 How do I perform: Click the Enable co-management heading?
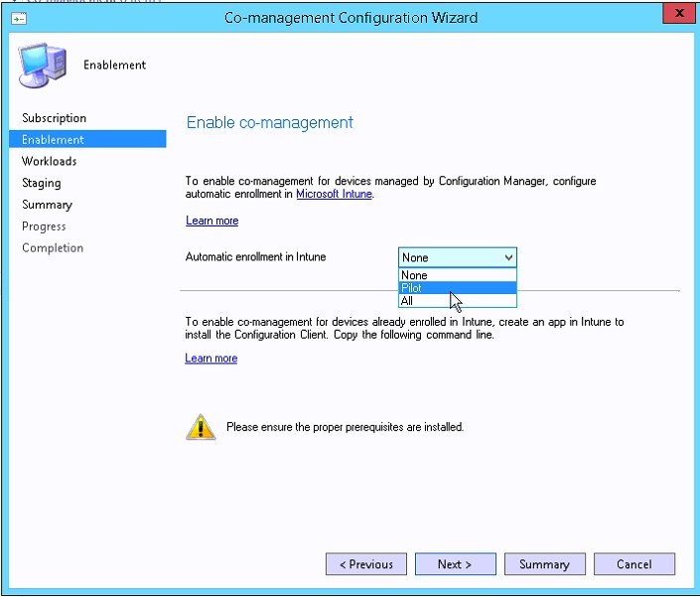tap(270, 122)
